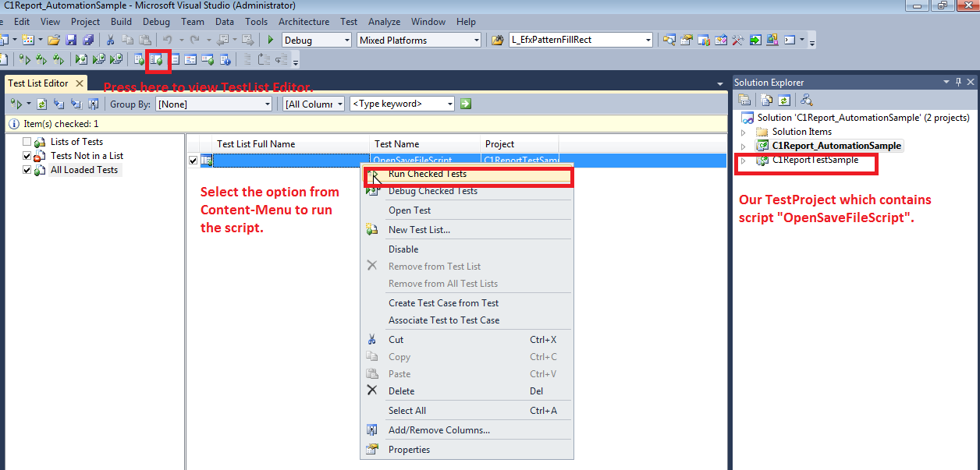Click Properties icon in Solution Explorer toolbar
This screenshot has width=980, height=470.
pos(744,100)
